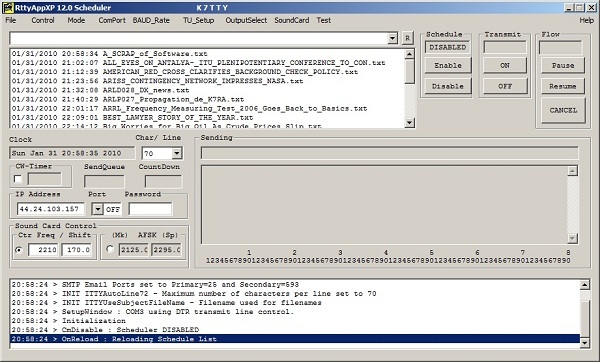600x362 pixels.
Task: Expand the top file selection combo box arrow
Action: click(393, 38)
